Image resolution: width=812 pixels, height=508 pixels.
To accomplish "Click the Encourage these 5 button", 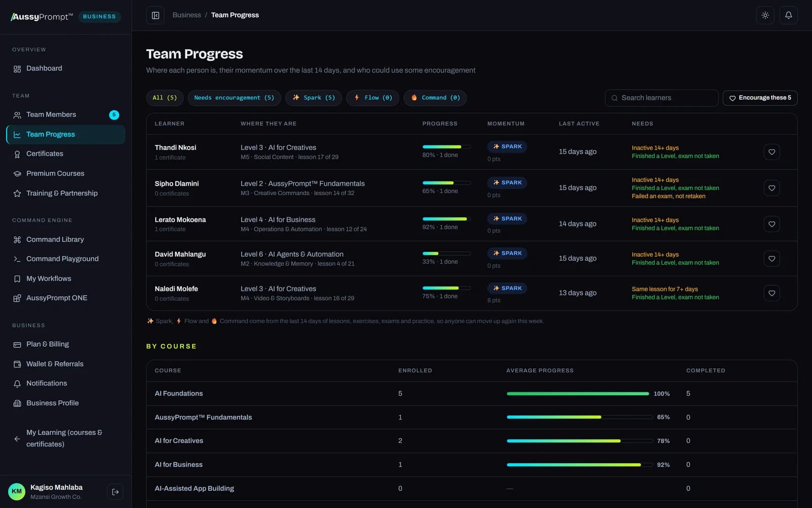I will click(x=760, y=98).
